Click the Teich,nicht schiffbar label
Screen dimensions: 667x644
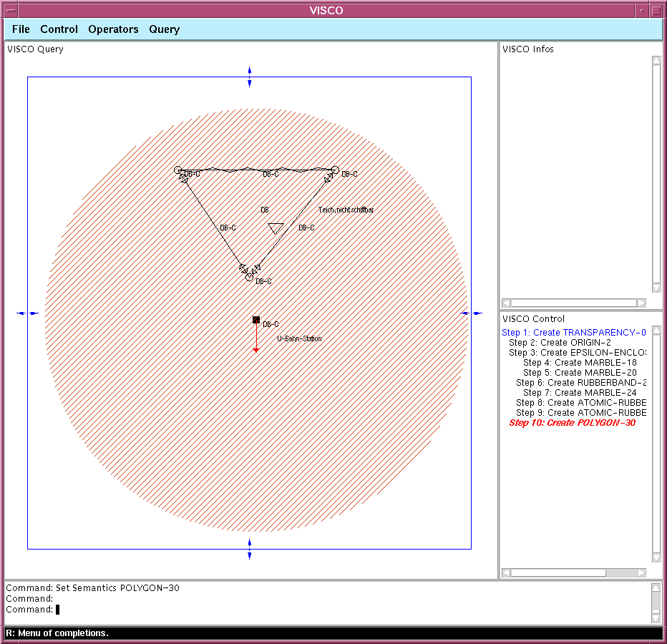tap(346, 210)
